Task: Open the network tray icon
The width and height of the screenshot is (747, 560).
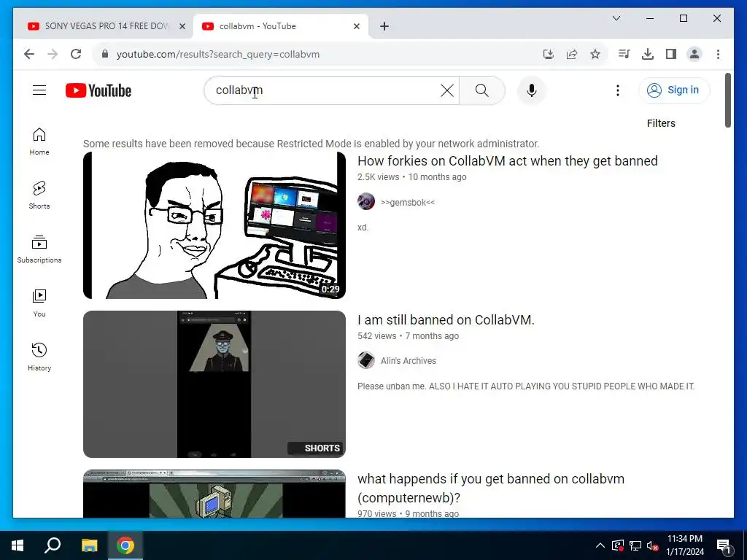Action: click(635, 545)
